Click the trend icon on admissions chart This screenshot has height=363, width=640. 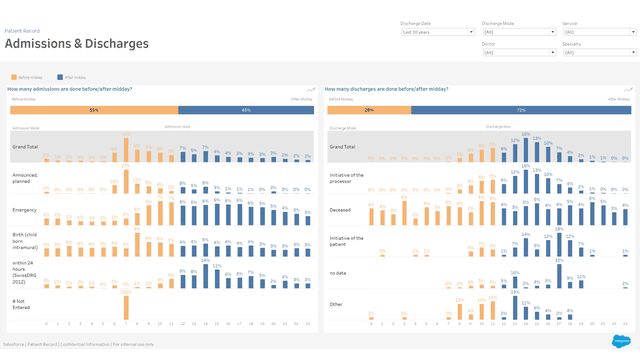click(311, 89)
